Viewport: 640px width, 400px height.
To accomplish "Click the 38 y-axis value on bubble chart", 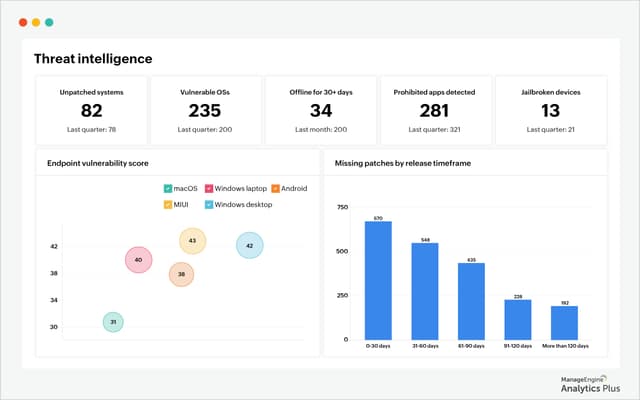I will click(x=54, y=273).
